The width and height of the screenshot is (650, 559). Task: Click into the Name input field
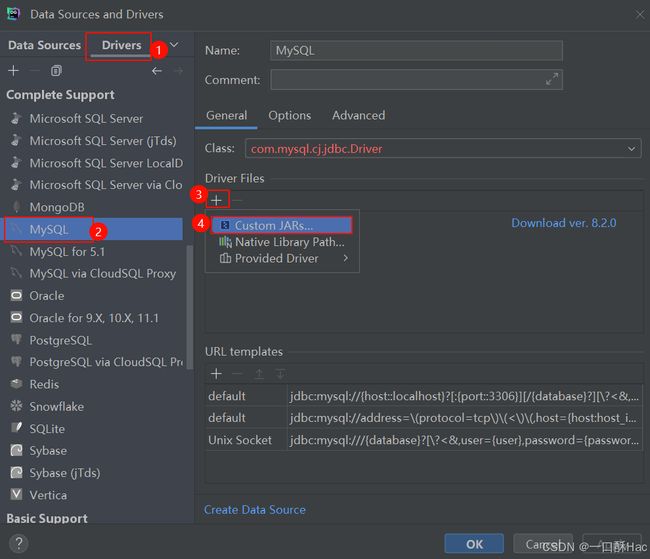coord(416,51)
